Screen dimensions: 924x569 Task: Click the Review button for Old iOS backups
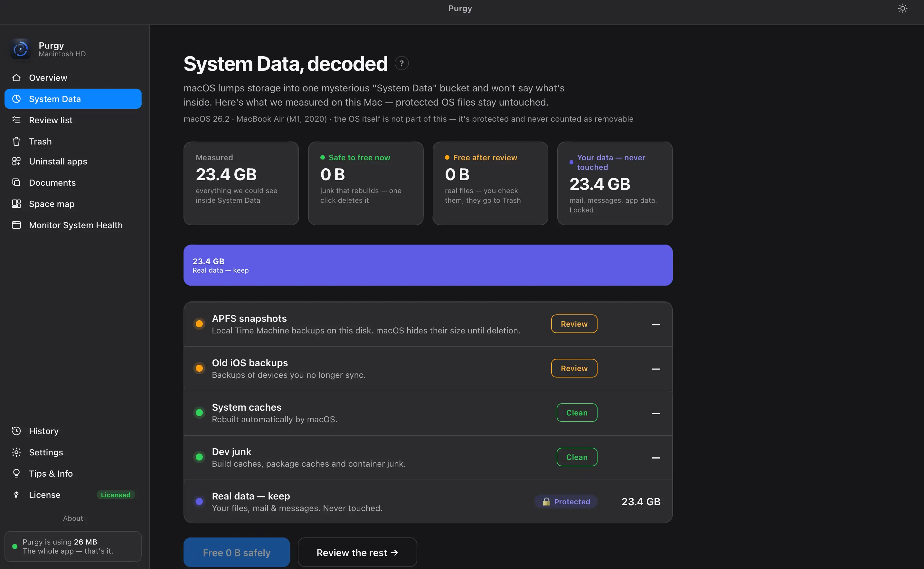coord(574,368)
